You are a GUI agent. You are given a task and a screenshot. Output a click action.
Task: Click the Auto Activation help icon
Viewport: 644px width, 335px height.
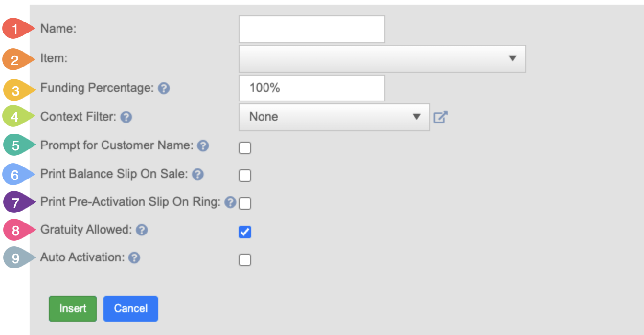[x=135, y=258]
